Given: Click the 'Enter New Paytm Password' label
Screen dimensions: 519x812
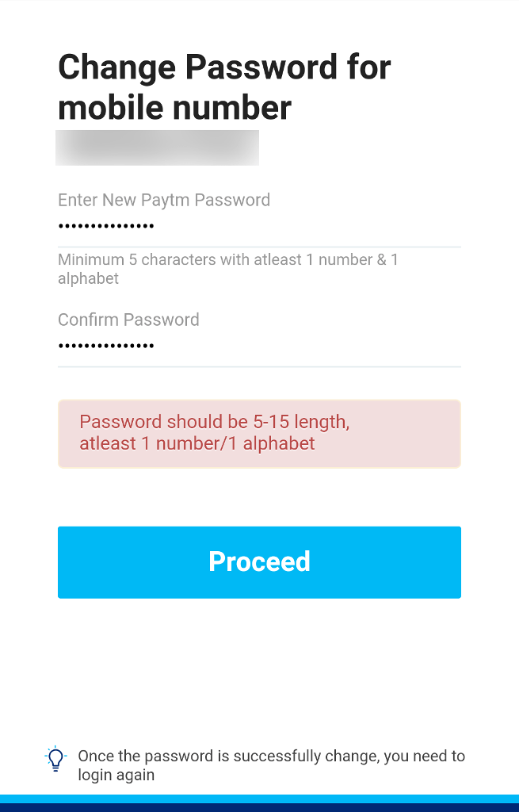Looking at the screenshot, I should 164,200.
